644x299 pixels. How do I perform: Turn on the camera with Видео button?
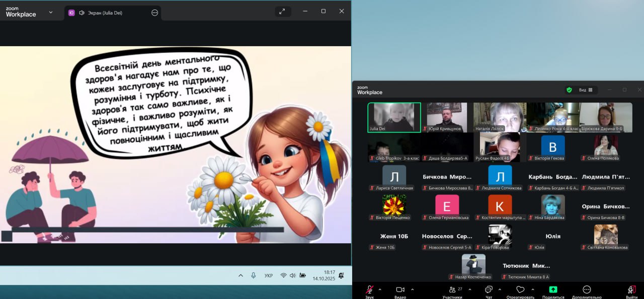[400, 290]
